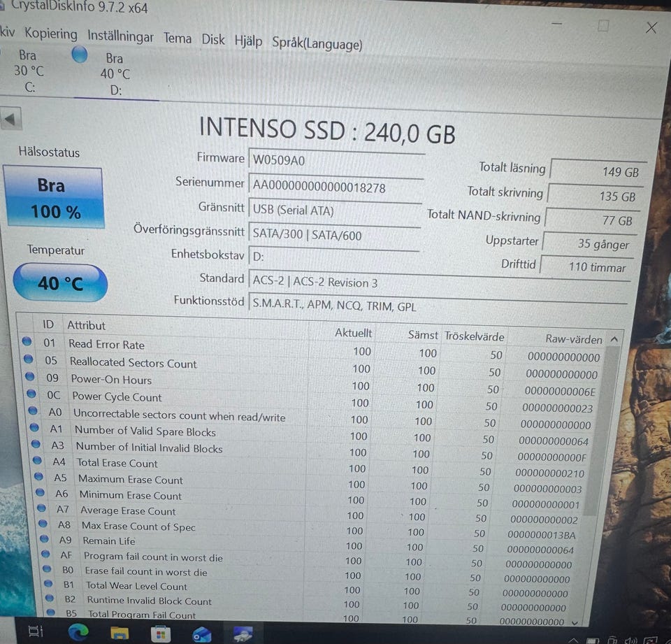Click the scroll up arrow of attribute list

[614, 340]
